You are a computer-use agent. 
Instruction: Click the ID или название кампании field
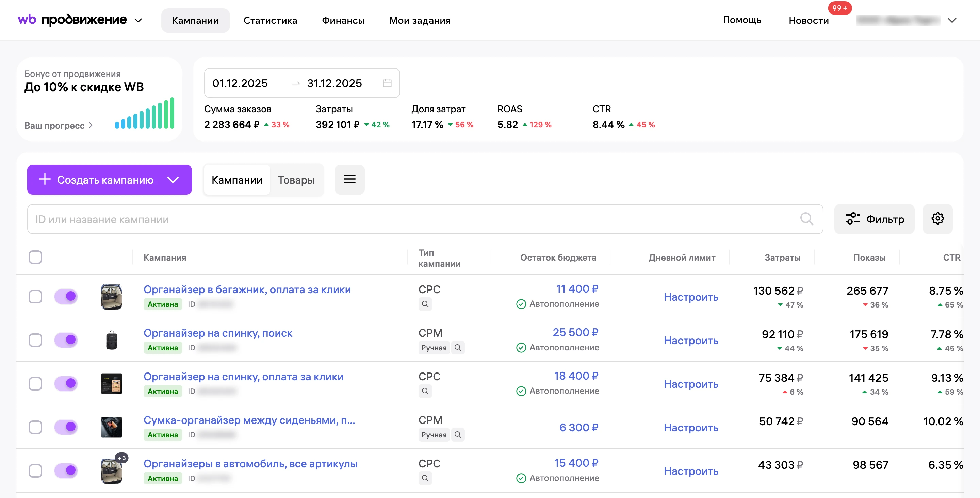tap(425, 219)
